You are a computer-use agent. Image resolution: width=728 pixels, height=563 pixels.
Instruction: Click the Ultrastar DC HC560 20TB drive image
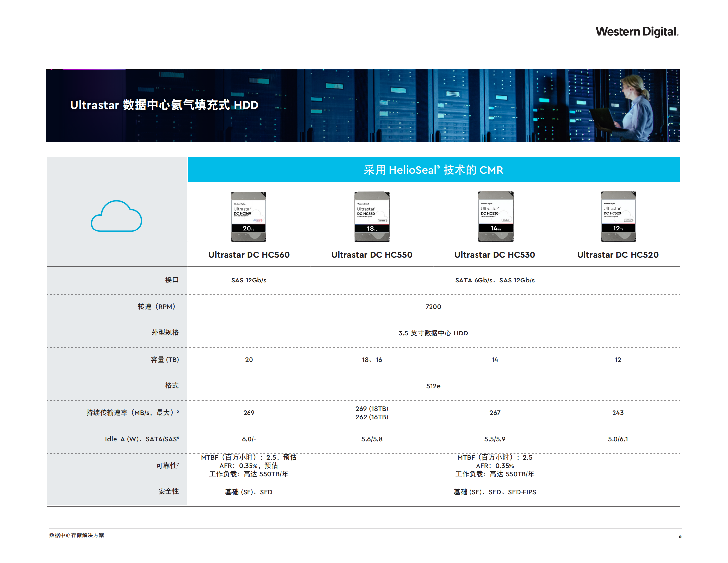point(248,217)
